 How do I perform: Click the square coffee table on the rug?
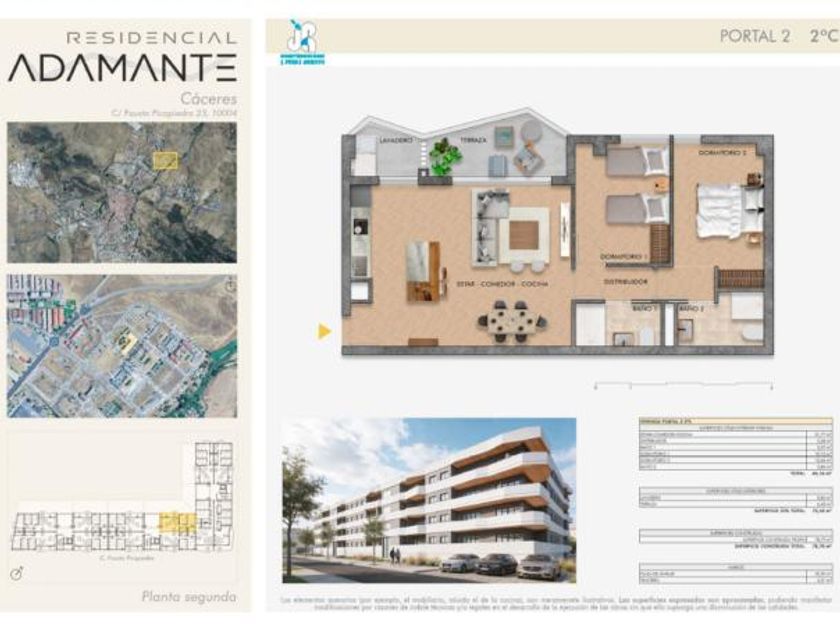click(x=523, y=235)
